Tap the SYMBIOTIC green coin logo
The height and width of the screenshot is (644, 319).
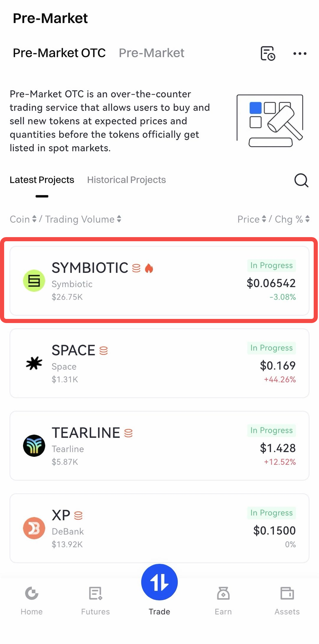point(34,281)
